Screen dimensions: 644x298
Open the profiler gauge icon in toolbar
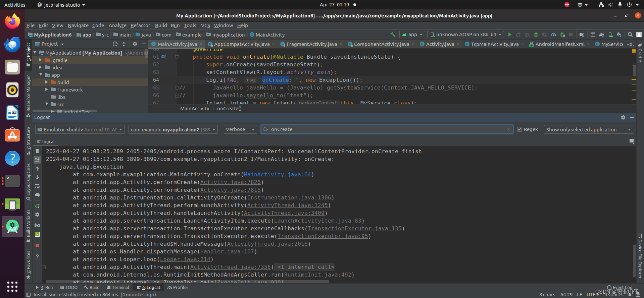coord(553,35)
